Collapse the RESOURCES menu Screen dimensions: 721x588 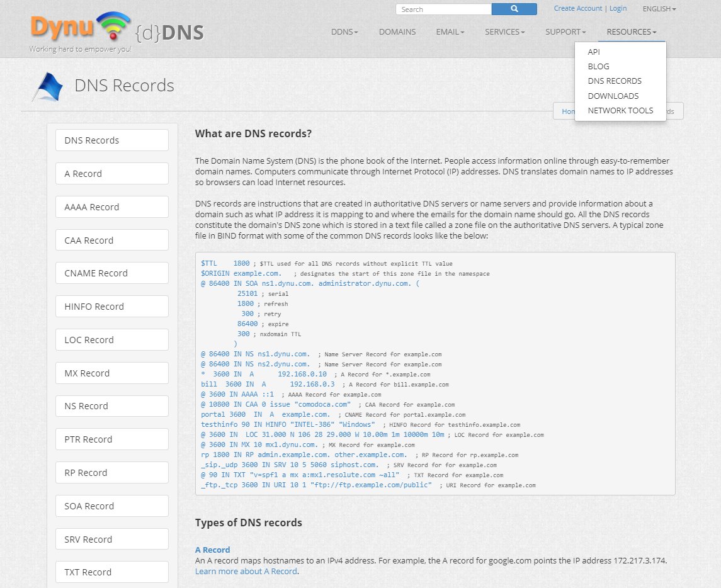[x=632, y=31]
